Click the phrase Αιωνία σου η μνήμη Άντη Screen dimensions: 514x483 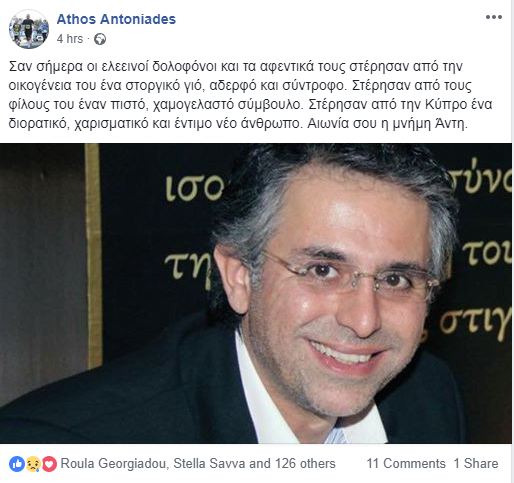tap(388, 124)
